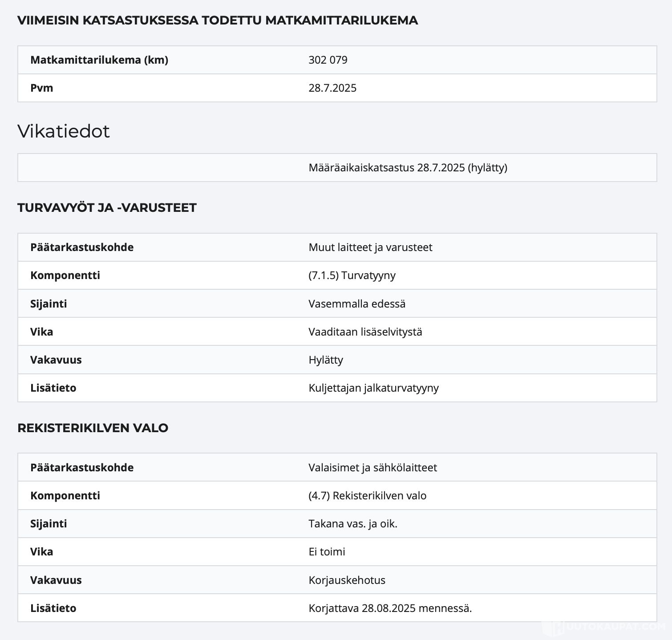672x640 pixels.
Task: Click the Hylätty severity value
Action: click(325, 360)
